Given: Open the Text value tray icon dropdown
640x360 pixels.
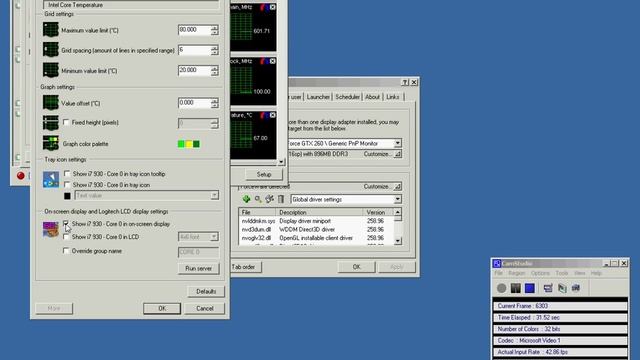Looking at the screenshot, I should (x=214, y=196).
